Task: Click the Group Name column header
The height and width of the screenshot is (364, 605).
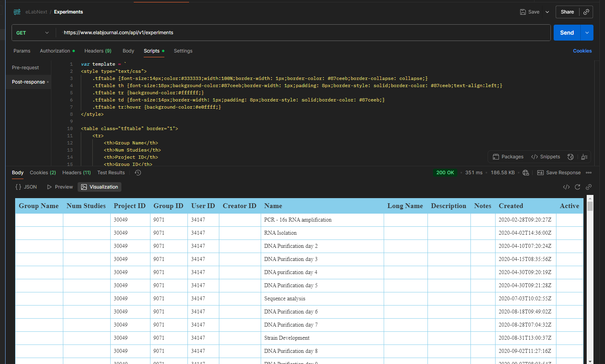Action: (x=39, y=206)
